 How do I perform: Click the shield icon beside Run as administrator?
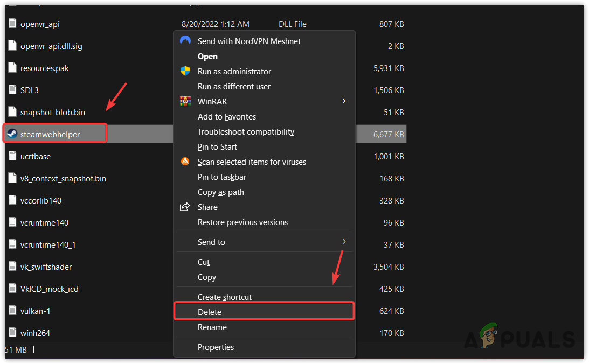pyautogui.click(x=185, y=71)
